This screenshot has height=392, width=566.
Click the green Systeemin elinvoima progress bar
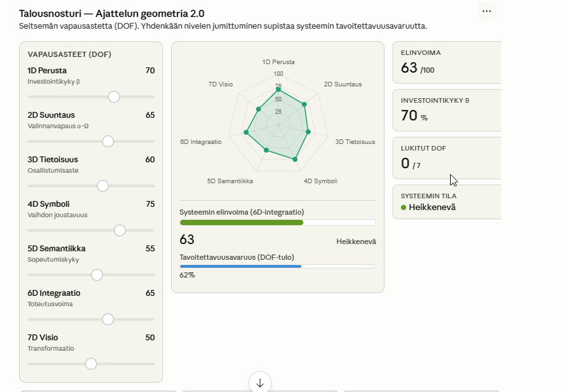277,223
